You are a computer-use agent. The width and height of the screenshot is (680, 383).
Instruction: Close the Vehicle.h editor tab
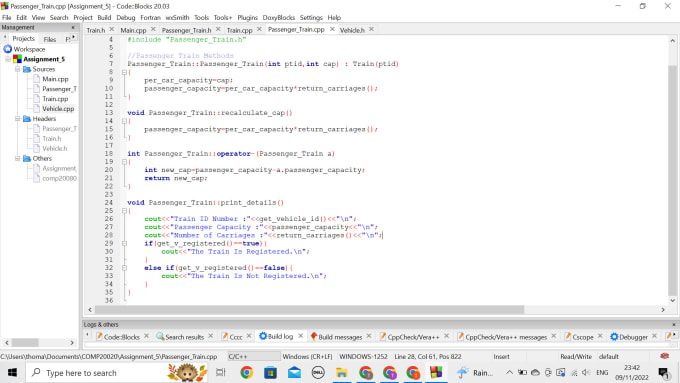pyautogui.click(x=371, y=29)
